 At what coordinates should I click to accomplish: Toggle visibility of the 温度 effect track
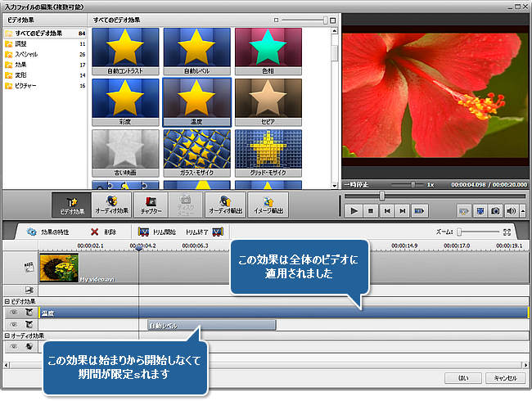(x=13, y=312)
